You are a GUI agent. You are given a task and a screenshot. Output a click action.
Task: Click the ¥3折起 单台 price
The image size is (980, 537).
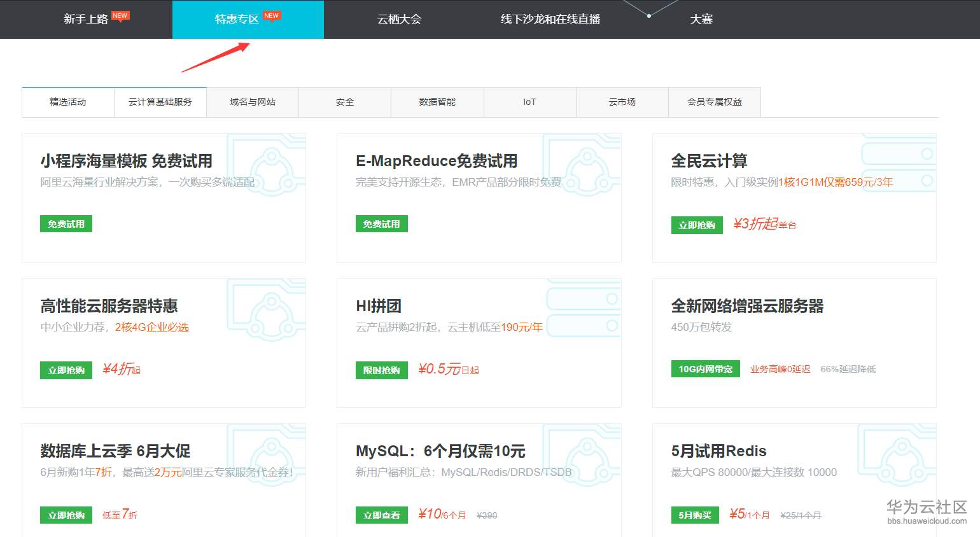point(765,224)
